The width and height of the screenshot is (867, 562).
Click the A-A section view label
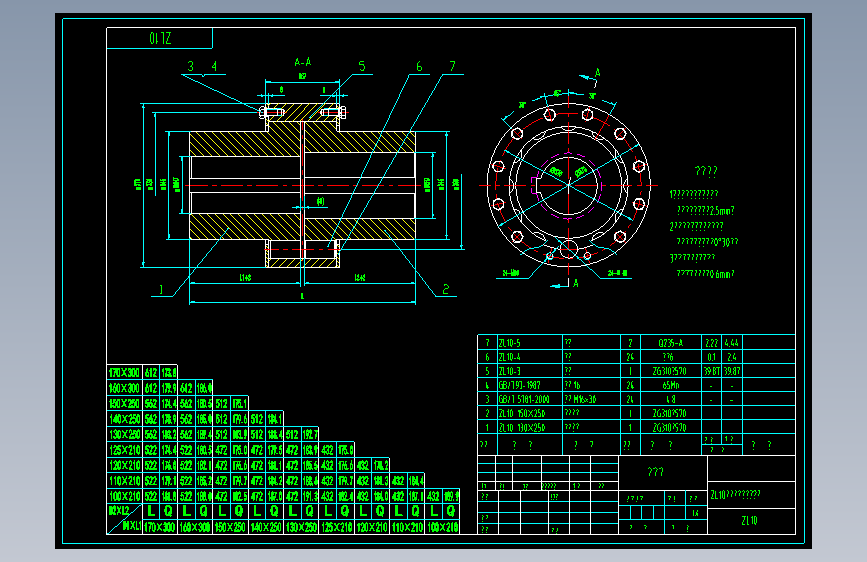(302, 62)
